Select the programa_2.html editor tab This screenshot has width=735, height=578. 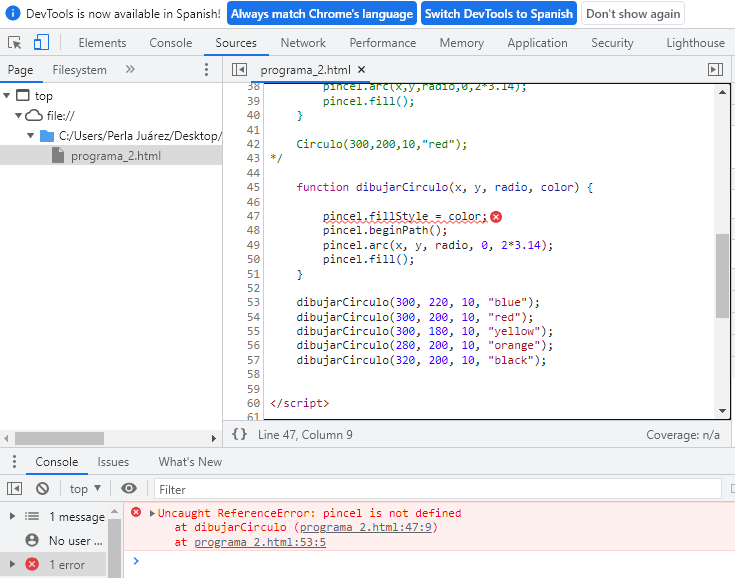(x=305, y=70)
